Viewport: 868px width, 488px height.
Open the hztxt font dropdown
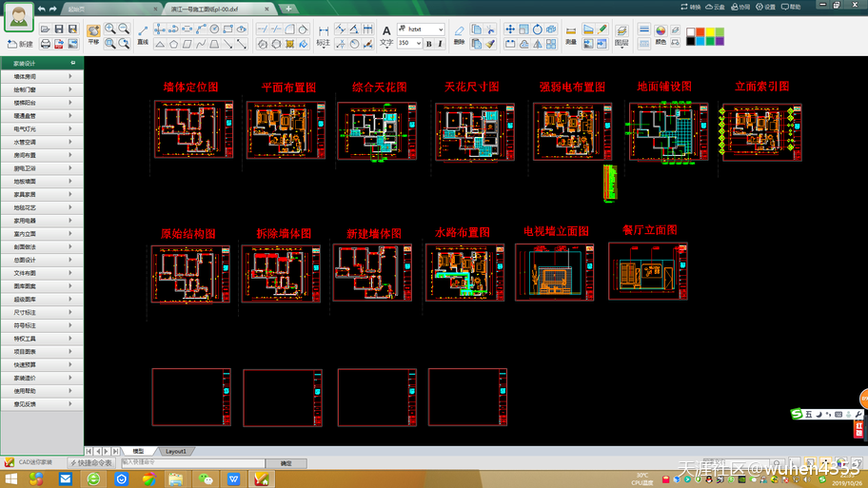pyautogui.click(x=421, y=29)
